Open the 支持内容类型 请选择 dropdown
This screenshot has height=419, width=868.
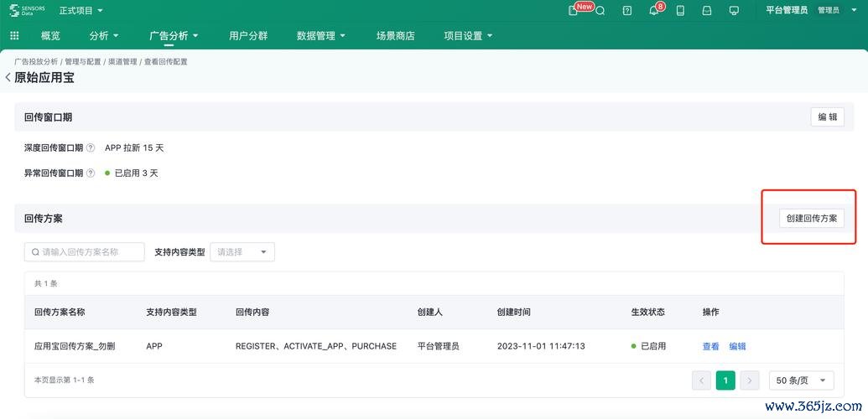(x=242, y=252)
